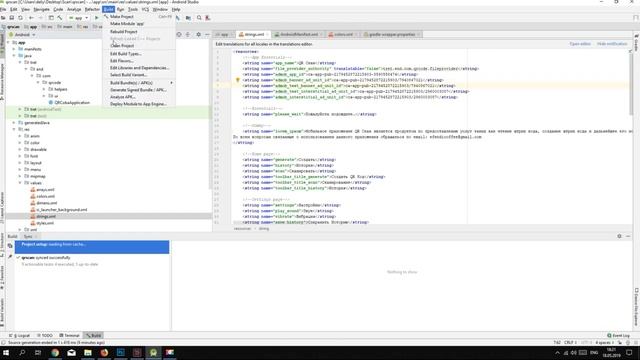Click the Android Studio taskbar icon
640x360 pixels.
click(x=153, y=353)
